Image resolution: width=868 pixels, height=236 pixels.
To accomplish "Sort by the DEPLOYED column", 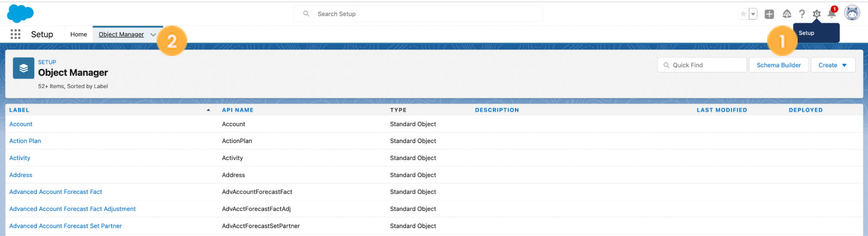I will coord(805,110).
